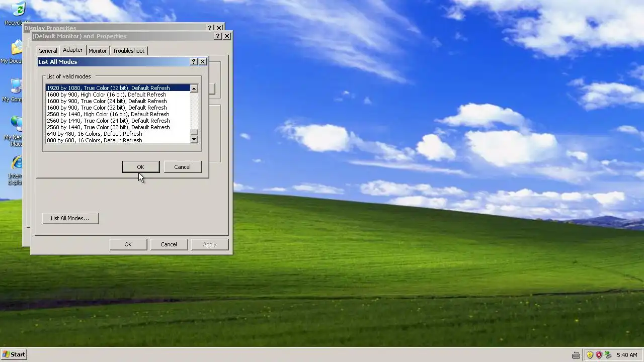Viewport: 644px width, 362px height.
Task: Click the Safely Remove Hardware tray icon
Action: (x=608, y=355)
